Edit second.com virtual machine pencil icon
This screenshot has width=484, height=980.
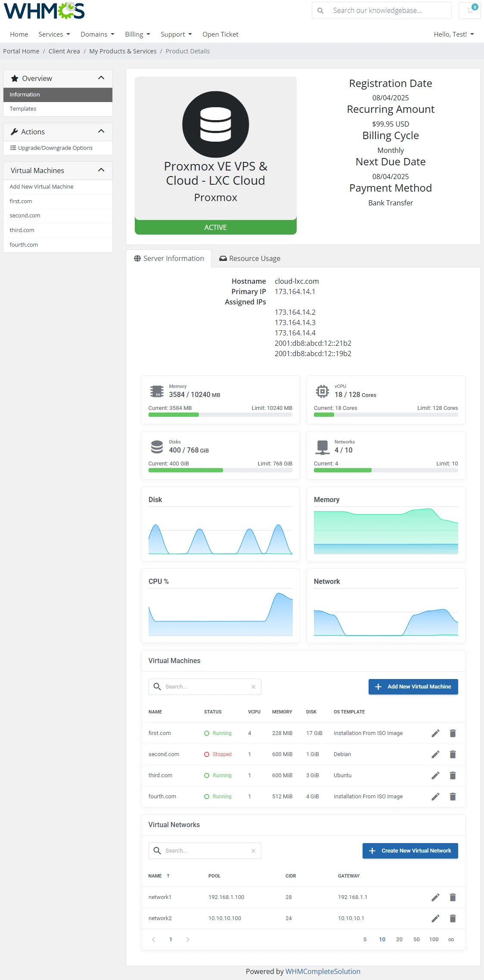[x=435, y=754]
